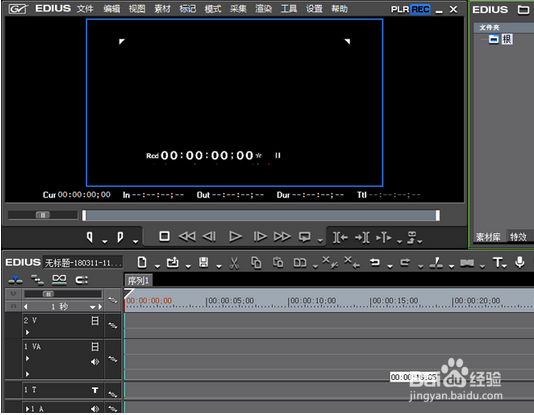Viewport: 534px width, 415px height.
Task: Click the blue REC recorder mode button
Action: (x=420, y=9)
